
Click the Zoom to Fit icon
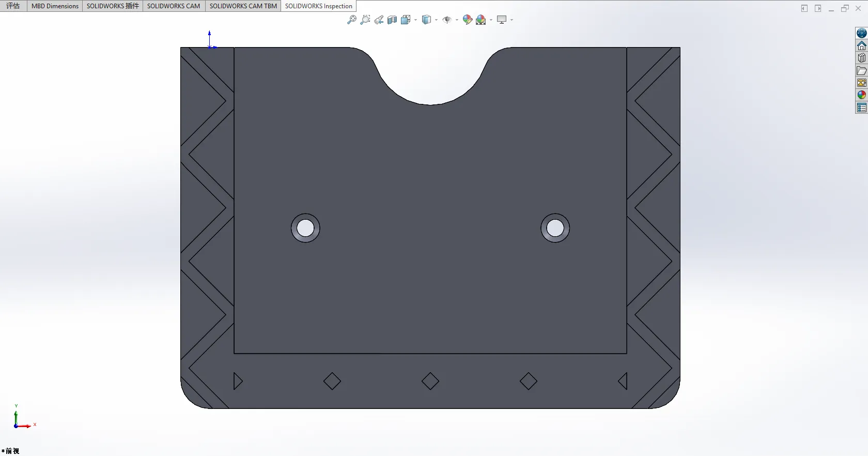pyautogui.click(x=352, y=20)
